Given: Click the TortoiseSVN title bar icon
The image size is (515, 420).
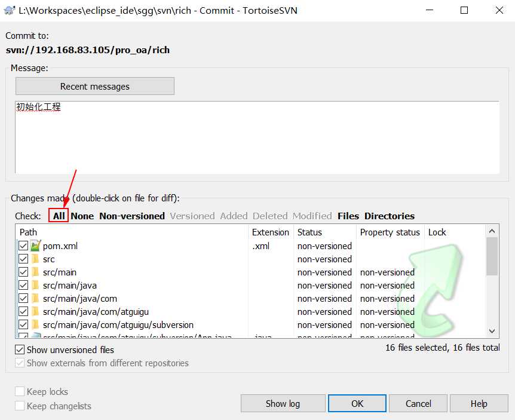Looking at the screenshot, I should 9,11.
